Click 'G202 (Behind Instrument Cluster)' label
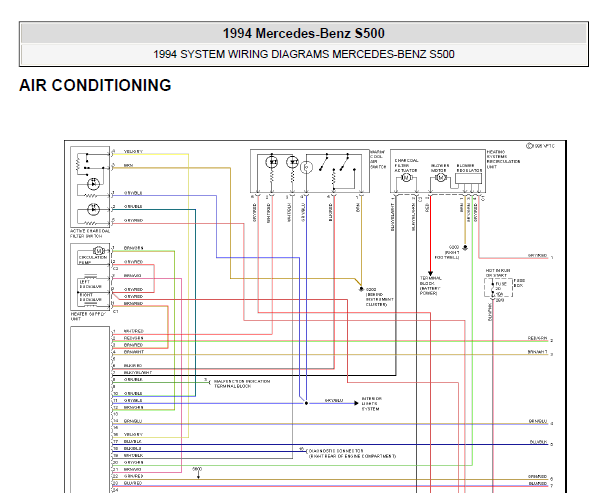This screenshot has height=493, width=603. pos(380,297)
